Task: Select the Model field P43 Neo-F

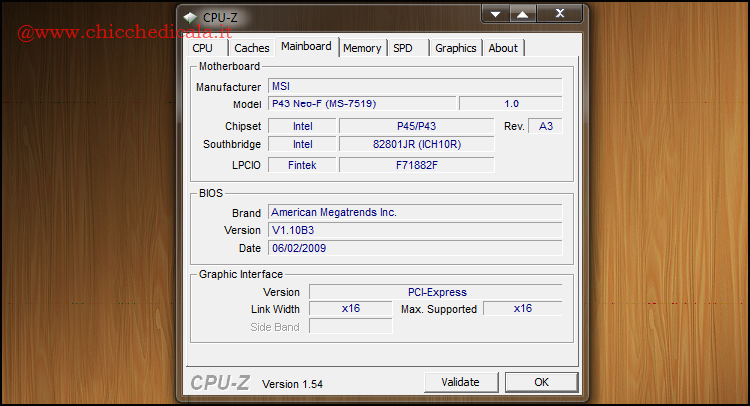Action: point(361,104)
